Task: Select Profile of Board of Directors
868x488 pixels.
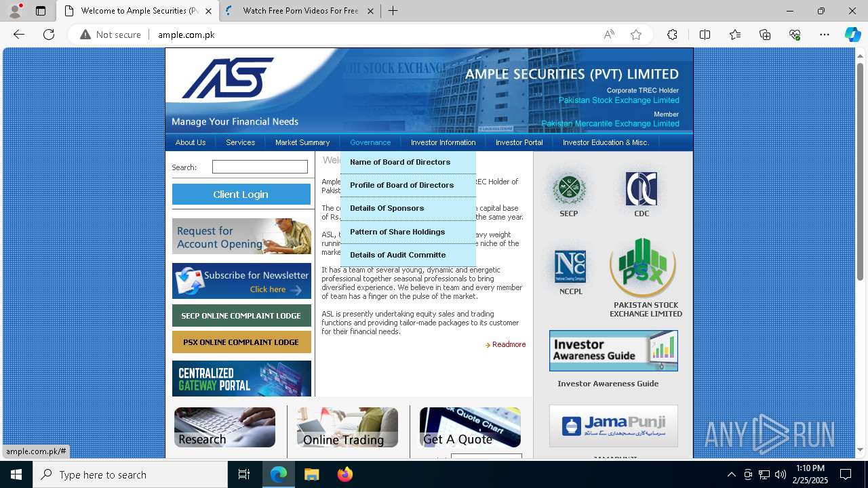Action: click(x=408, y=186)
